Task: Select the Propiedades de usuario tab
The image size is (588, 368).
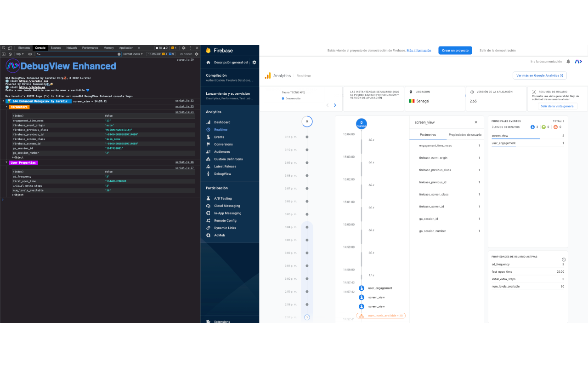Action: click(x=465, y=135)
